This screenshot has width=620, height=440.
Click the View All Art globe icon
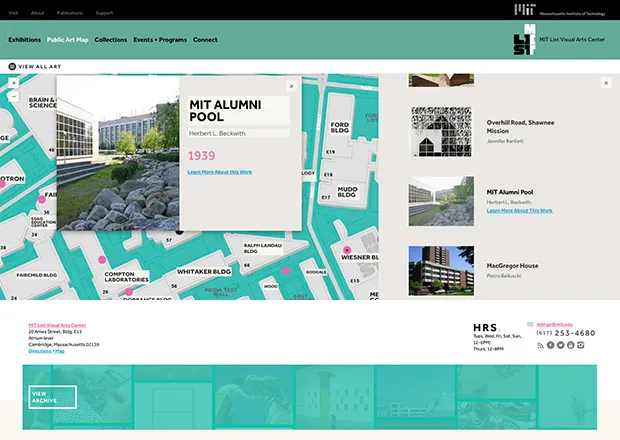(12, 66)
